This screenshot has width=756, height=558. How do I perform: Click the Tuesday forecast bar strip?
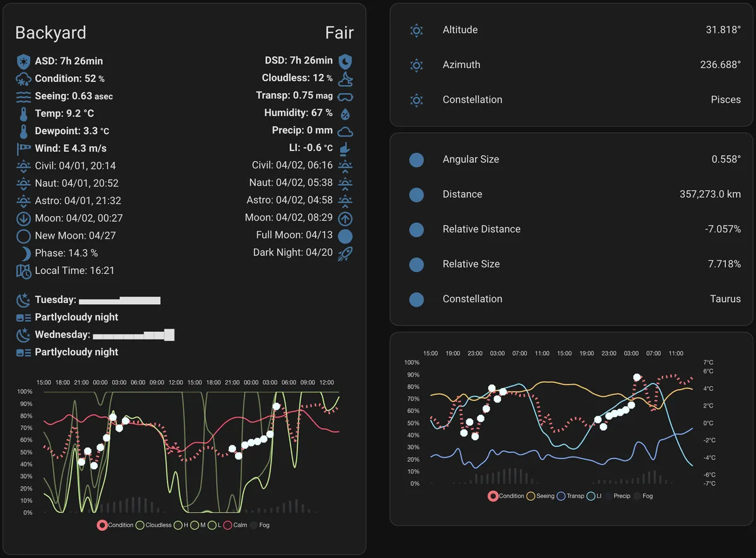click(x=120, y=300)
